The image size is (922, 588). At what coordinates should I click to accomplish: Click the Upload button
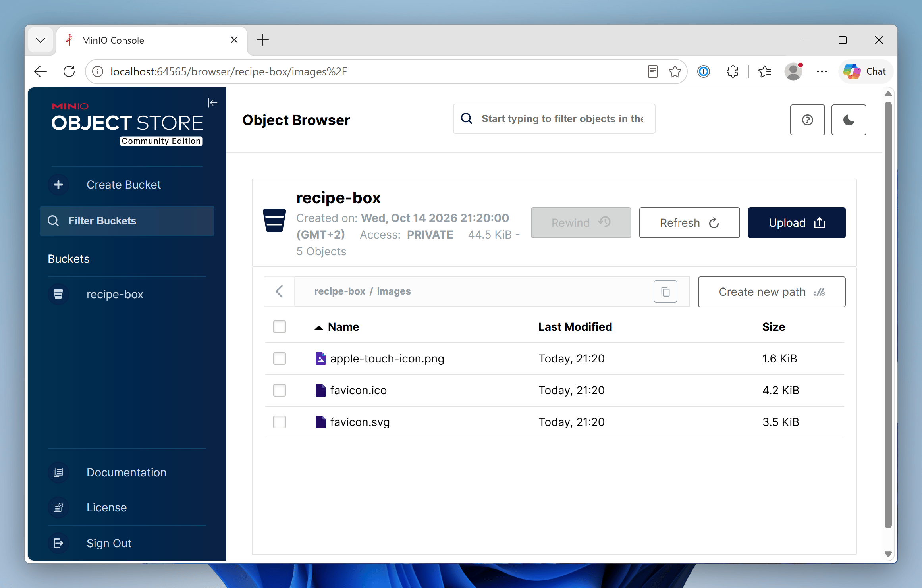(797, 223)
